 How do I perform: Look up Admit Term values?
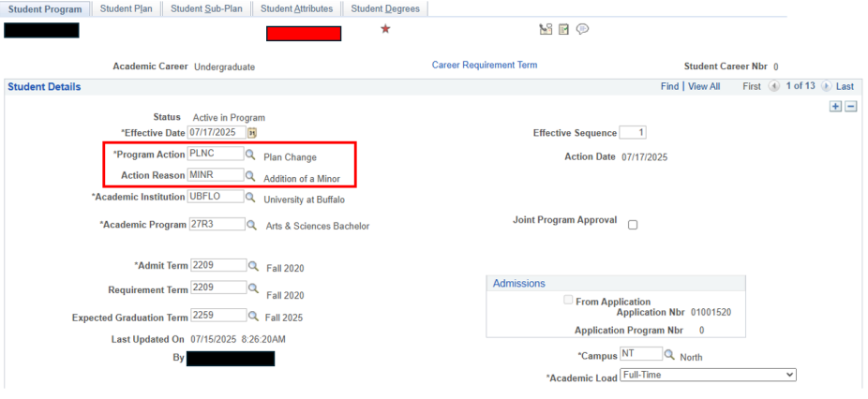tap(253, 266)
